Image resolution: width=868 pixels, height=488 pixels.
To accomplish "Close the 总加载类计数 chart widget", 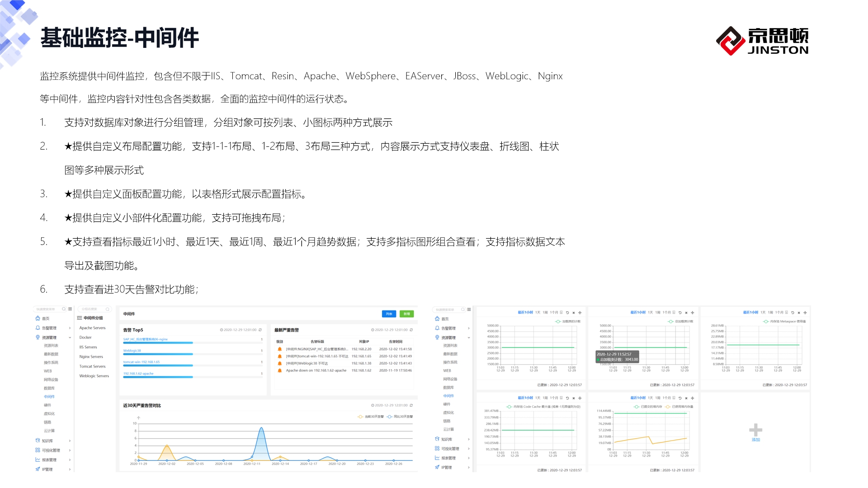I will point(686,313).
